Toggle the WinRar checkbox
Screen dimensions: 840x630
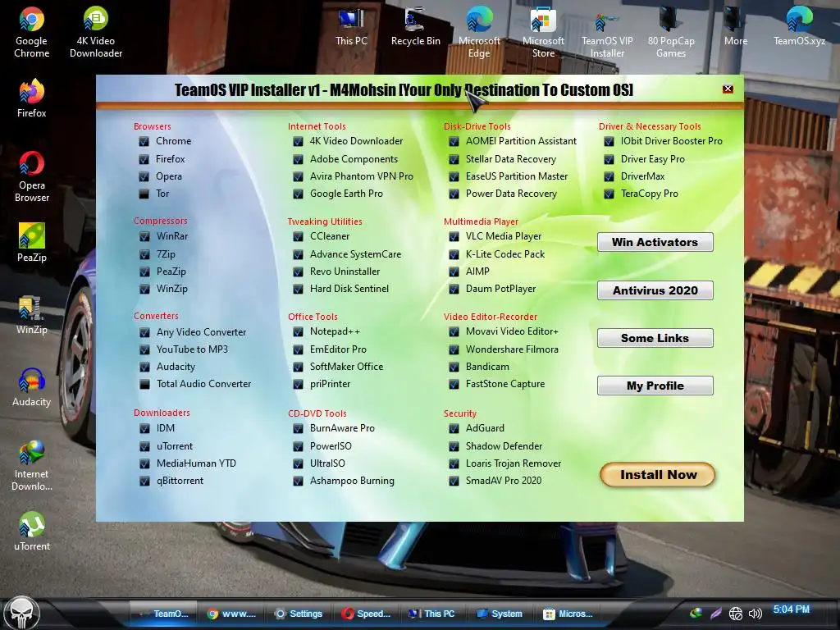click(x=144, y=236)
